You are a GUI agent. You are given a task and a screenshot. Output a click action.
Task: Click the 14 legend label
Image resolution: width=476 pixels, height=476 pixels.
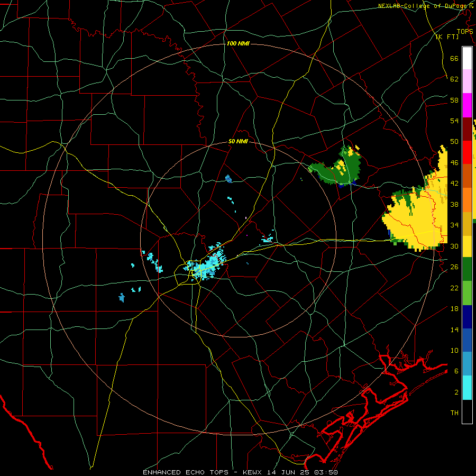tap(454, 329)
